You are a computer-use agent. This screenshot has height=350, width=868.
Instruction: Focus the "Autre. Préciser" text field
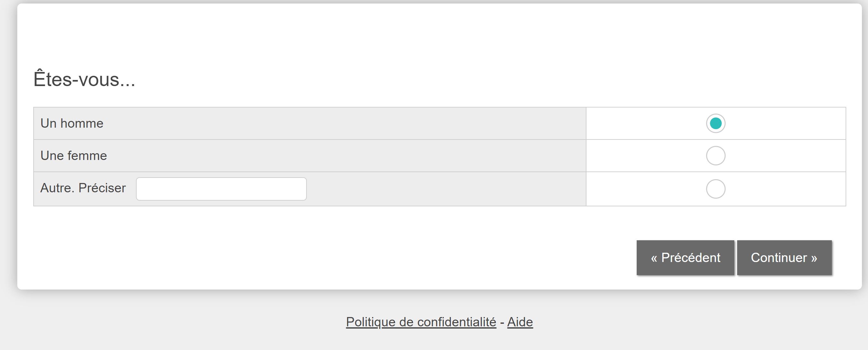[221, 189]
